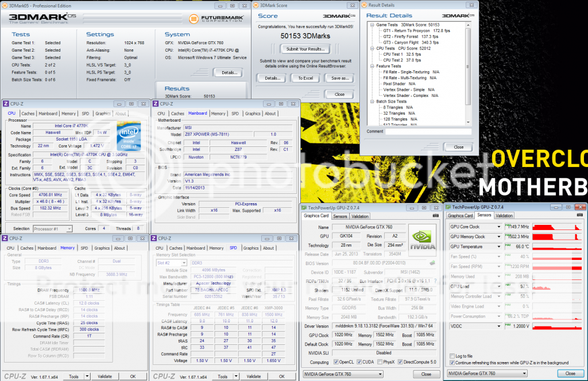This screenshot has height=381, width=588.
Task: Click the To Excel button
Action: pos(305,78)
